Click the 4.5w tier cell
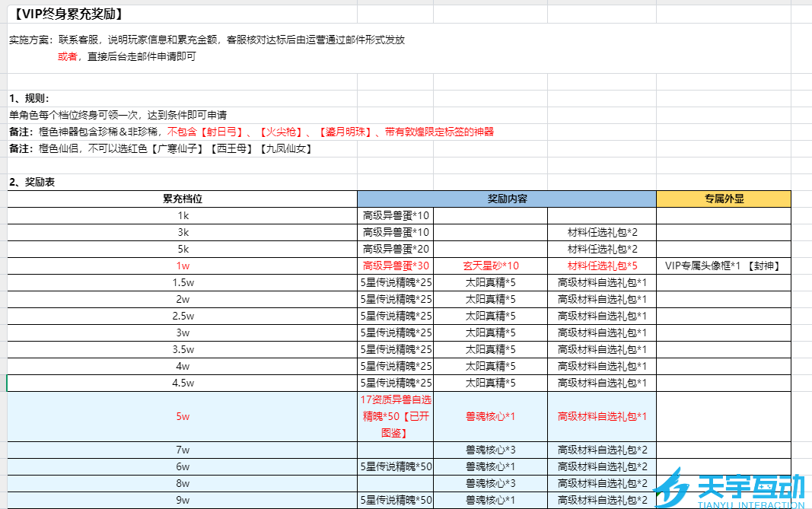Image resolution: width=812 pixels, height=509 pixels. coord(183,383)
